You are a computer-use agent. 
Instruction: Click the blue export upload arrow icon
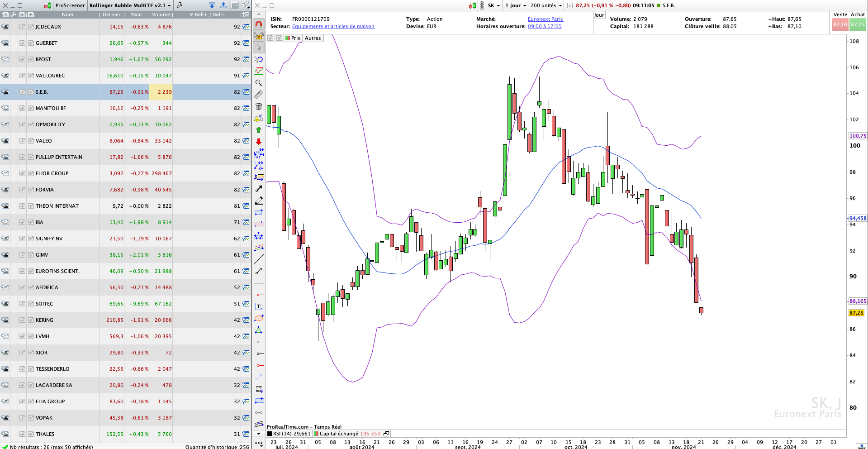(x=223, y=5)
